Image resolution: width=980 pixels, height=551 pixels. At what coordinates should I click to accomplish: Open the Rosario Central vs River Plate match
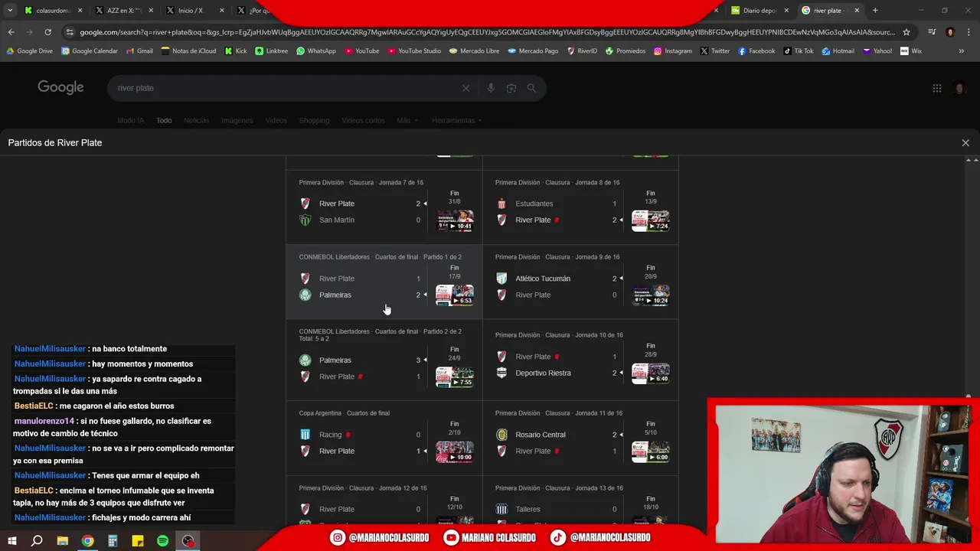[x=580, y=438]
